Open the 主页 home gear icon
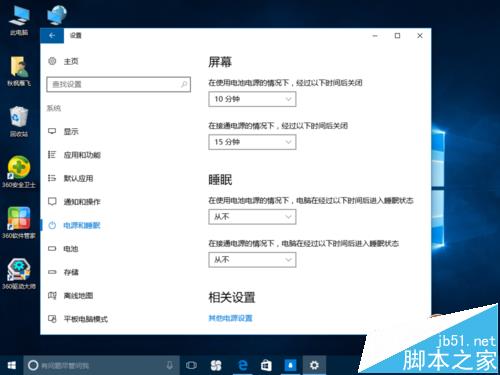 52,61
